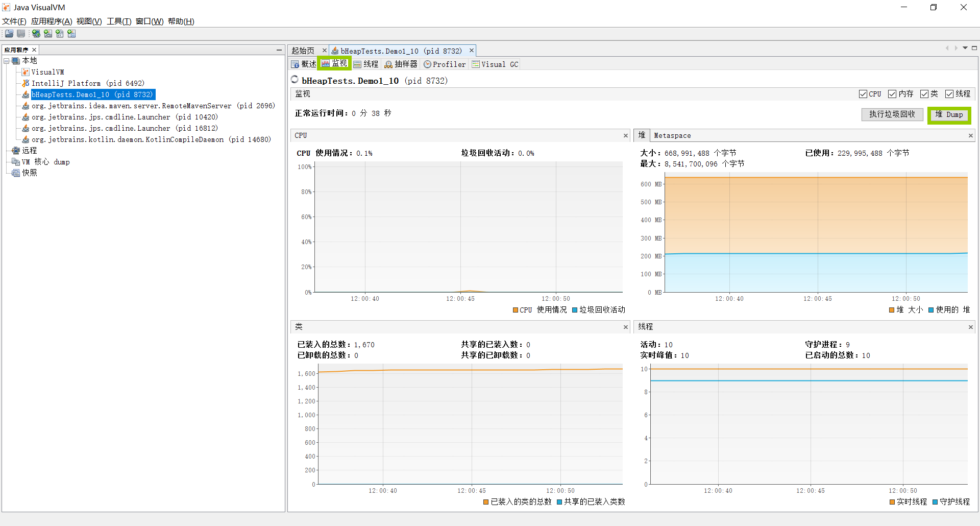This screenshot has height=526, width=980.
Task: Click the VM 核心 dump node icon
Action: click(16, 162)
